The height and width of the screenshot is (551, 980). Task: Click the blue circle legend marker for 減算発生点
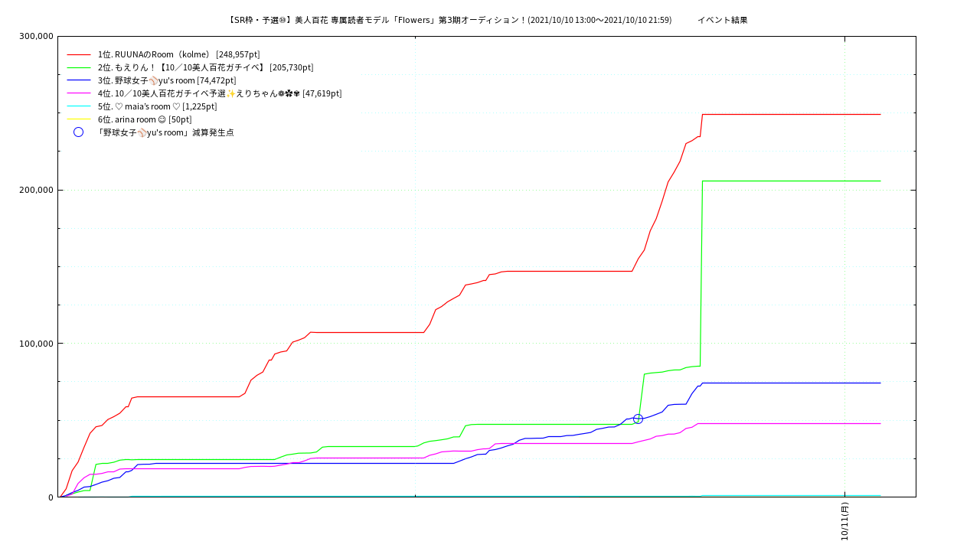tap(78, 132)
